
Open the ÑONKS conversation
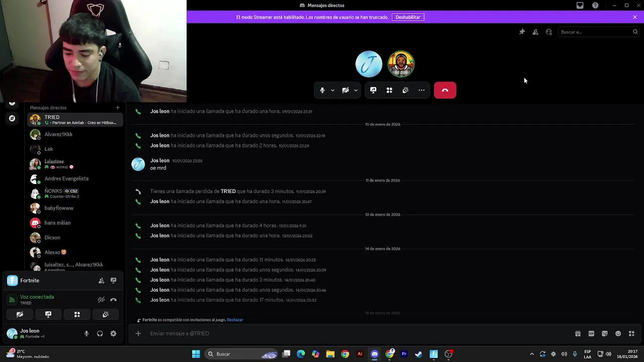click(75, 194)
